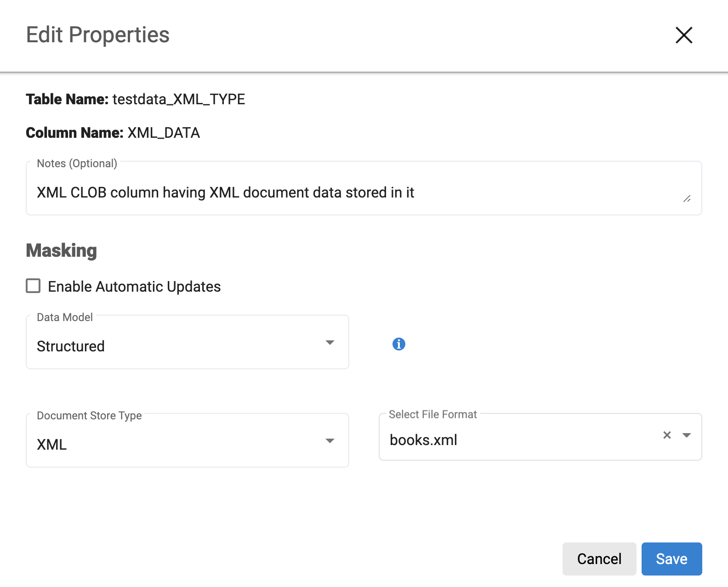Image resolution: width=728 pixels, height=587 pixels.
Task: Click the blue info icon beside Data Model
Action: click(x=398, y=344)
